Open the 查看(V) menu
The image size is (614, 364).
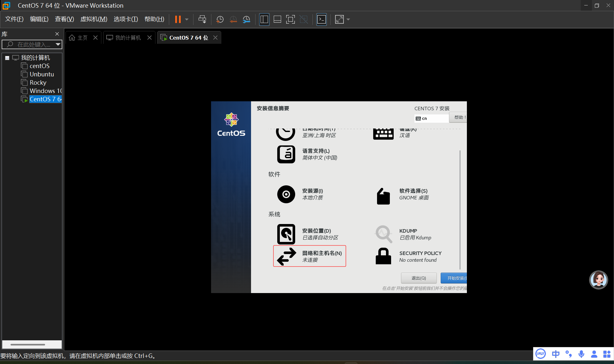click(64, 19)
